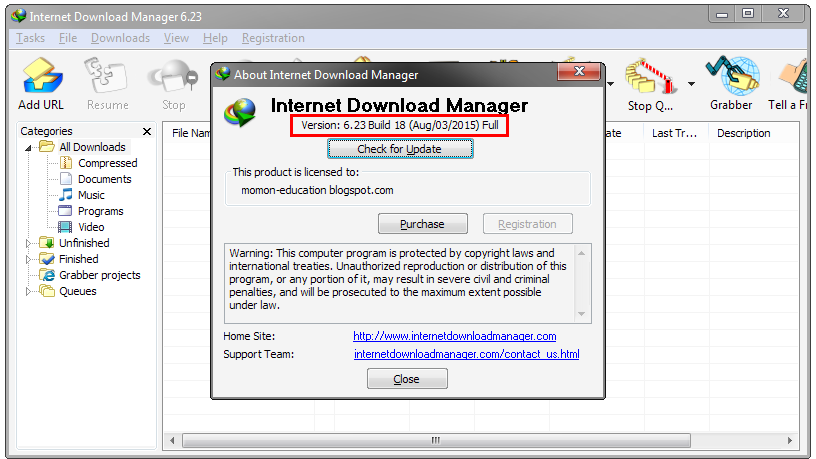Click the Grabber projects icon
The width and height of the screenshot is (816, 459).
pos(47,275)
